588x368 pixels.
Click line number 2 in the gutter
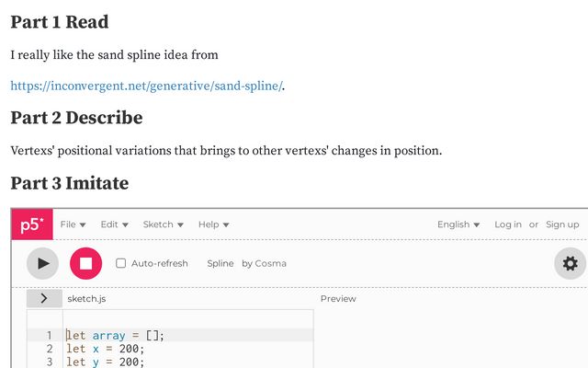coord(50,349)
